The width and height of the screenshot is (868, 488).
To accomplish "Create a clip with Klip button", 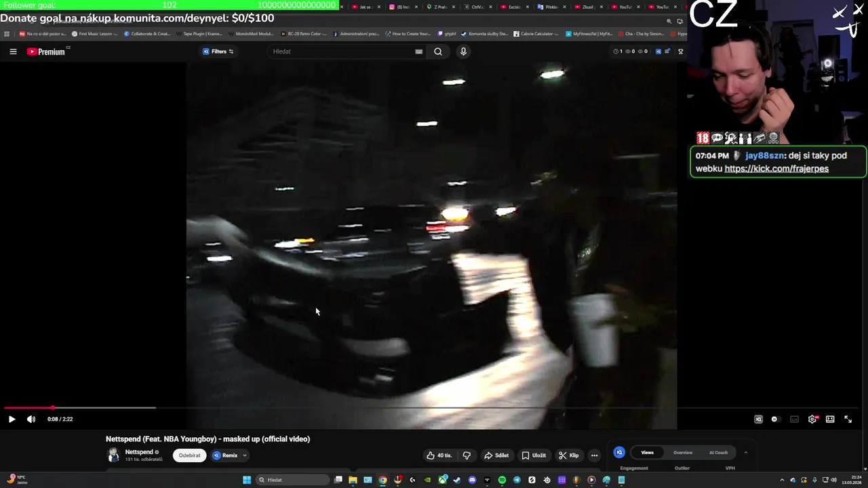I will pyautogui.click(x=568, y=455).
